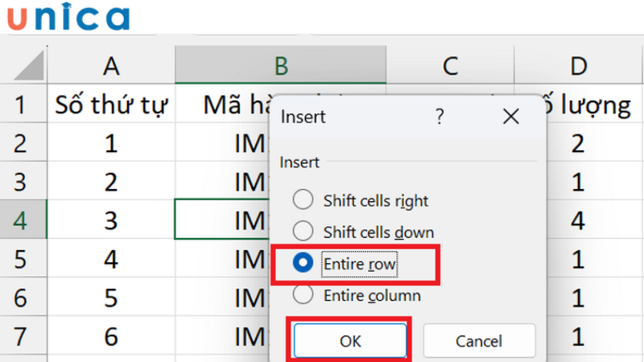Select column C header
This screenshot has width=644, height=362.
coord(450,65)
